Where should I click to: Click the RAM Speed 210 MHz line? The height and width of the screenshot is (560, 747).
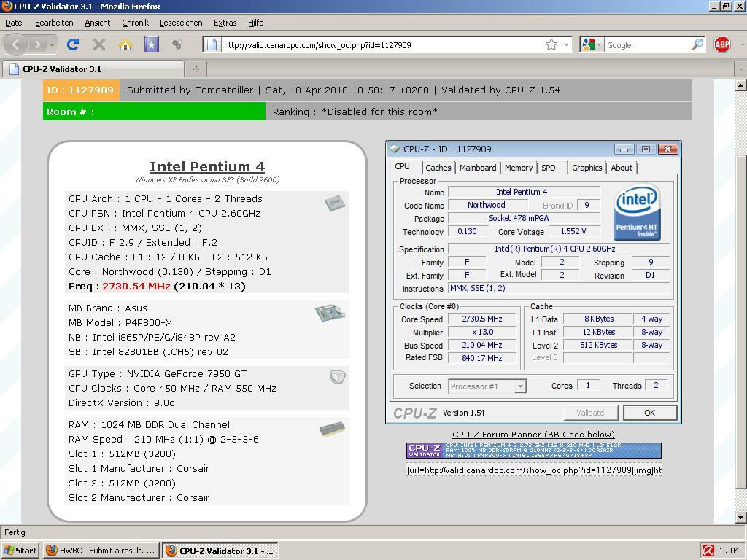coord(163,440)
